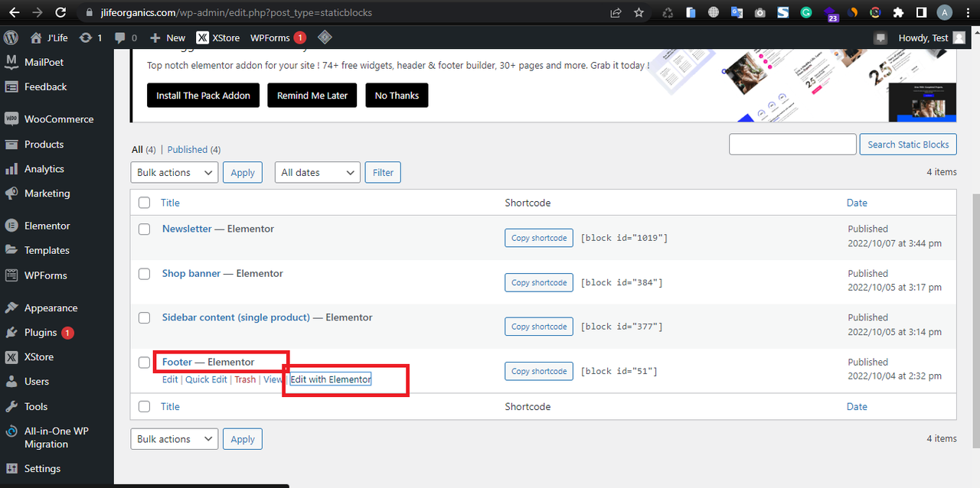980x488 pixels.
Task: Open WPForms in the admin bar
Action: 278,37
